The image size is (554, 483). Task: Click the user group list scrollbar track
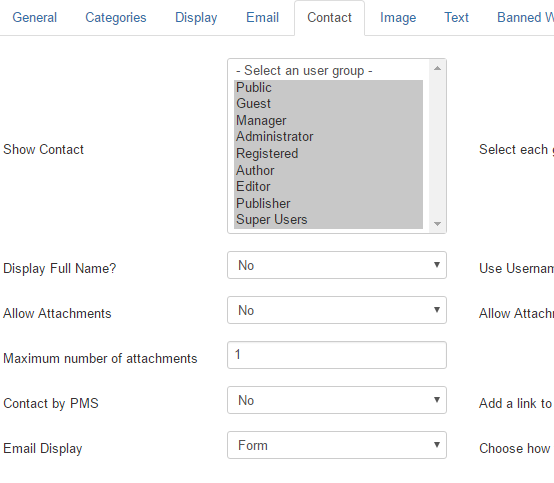[437, 146]
